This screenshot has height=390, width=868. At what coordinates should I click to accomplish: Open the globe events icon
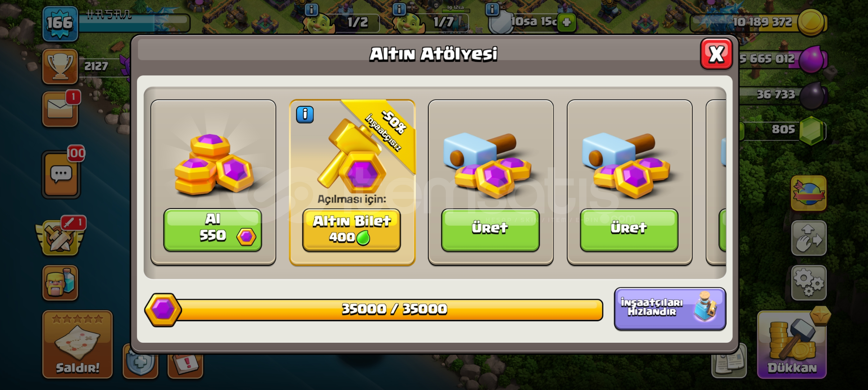(809, 193)
